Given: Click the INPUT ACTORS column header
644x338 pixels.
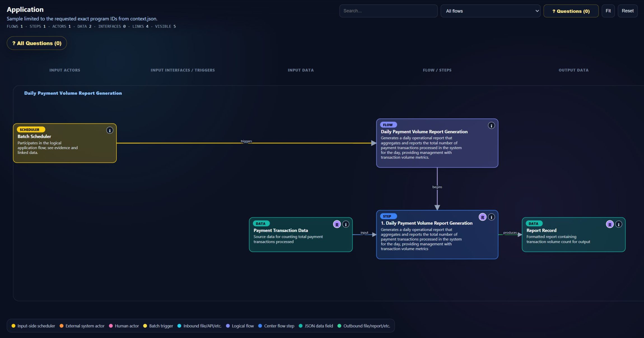Looking at the screenshot, I should [x=65, y=70].
